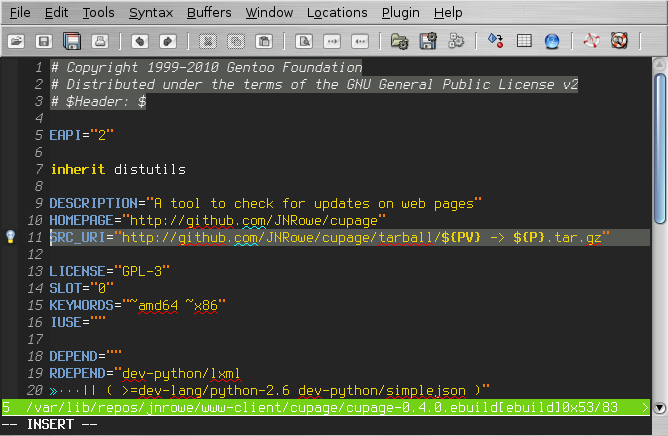Click the Help lifebuoy toolbar icon
Image resolution: width=668 pixels, height=436 pixels.
[x=591, y=41]
